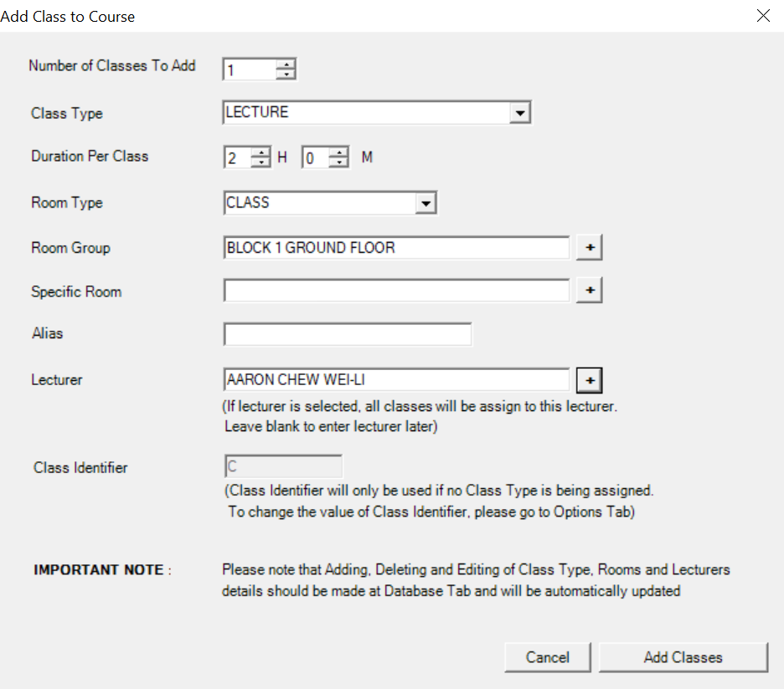
Task: Decrease Number of Classes To Add
Action: [286, 75]
